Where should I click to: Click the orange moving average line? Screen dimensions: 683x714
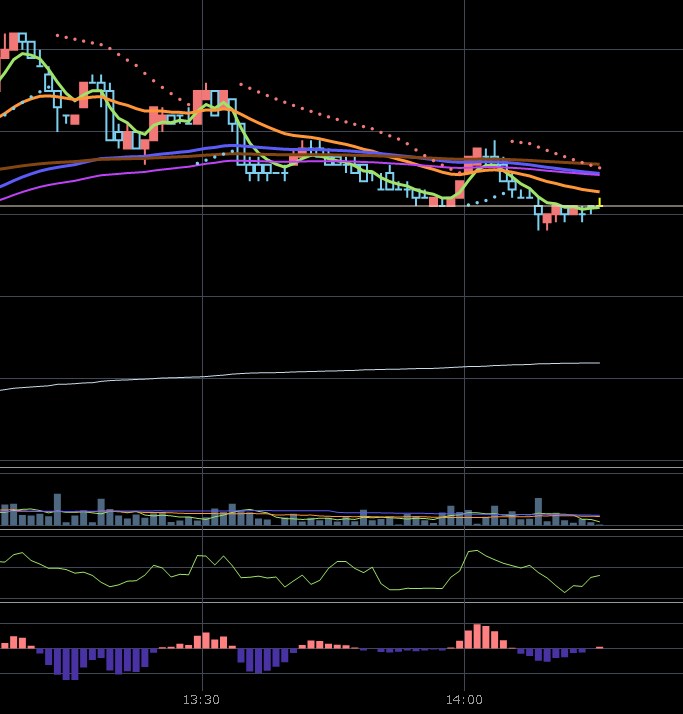[300, 136]
